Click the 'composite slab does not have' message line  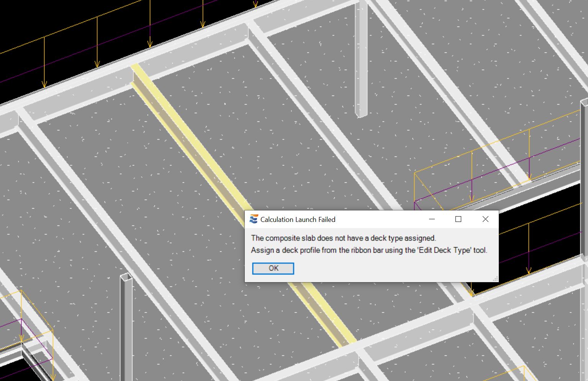pos(343,238)
